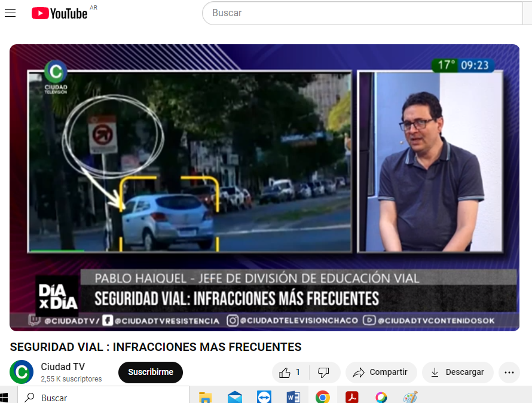The height and width of the screenshot is (403, 532).
Task: Open the Windows Start menu
Action: click(x=5, y=397)
